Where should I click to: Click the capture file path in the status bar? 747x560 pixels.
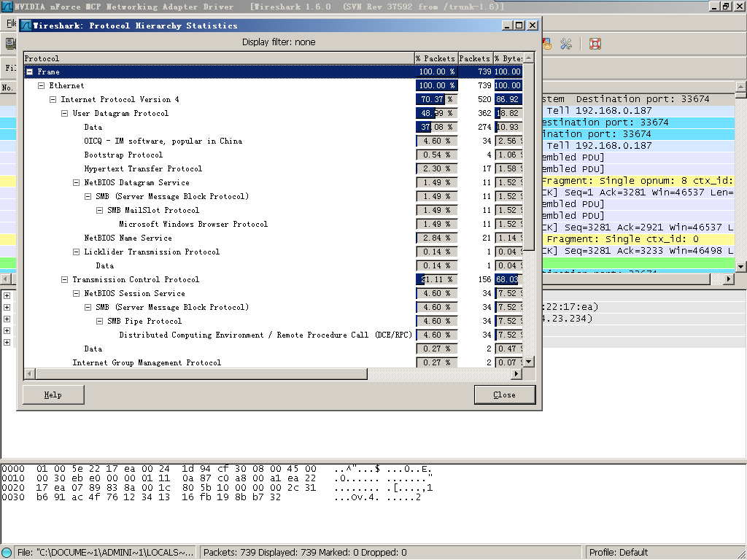click(105, 553)
